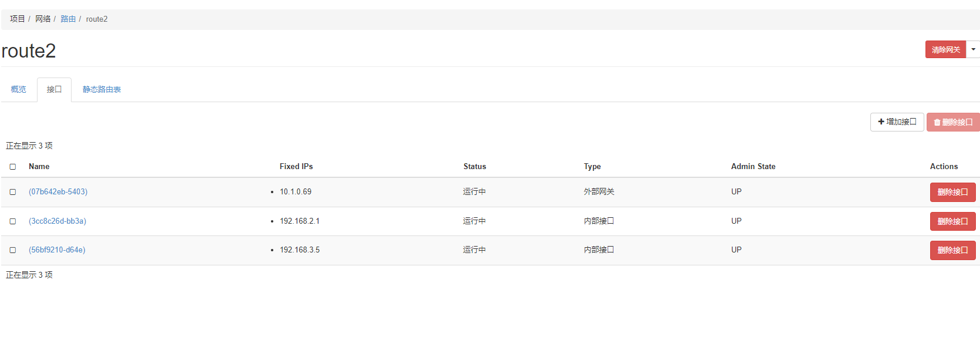980x347 pixels.
Task: Switch to the 概览 (overview) tab
Action: coord(19,89)
